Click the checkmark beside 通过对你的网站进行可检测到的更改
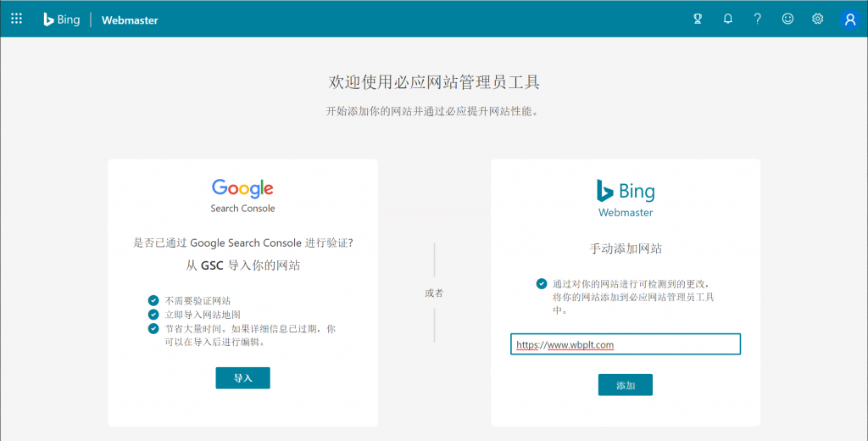This screenshot has width=868, height=441. coord(541,283)
